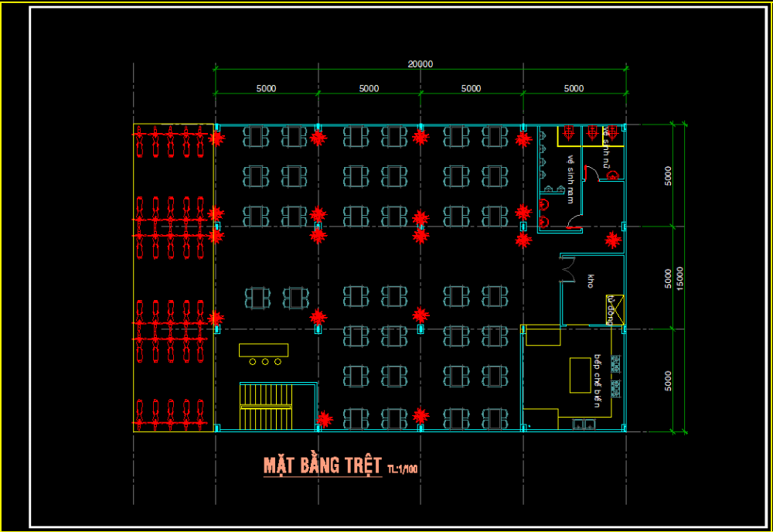Select the 20000 overall width dimension text
The image size is (773, 532).
(x=421, y=64)
